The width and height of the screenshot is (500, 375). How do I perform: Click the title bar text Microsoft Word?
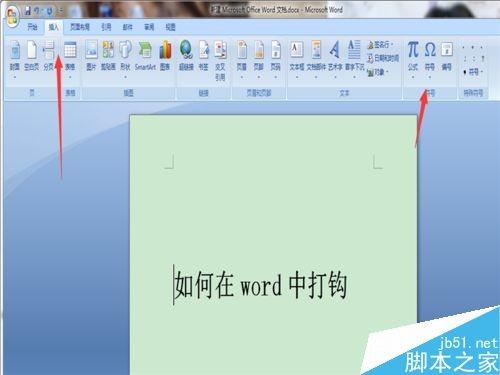[323, 10]
